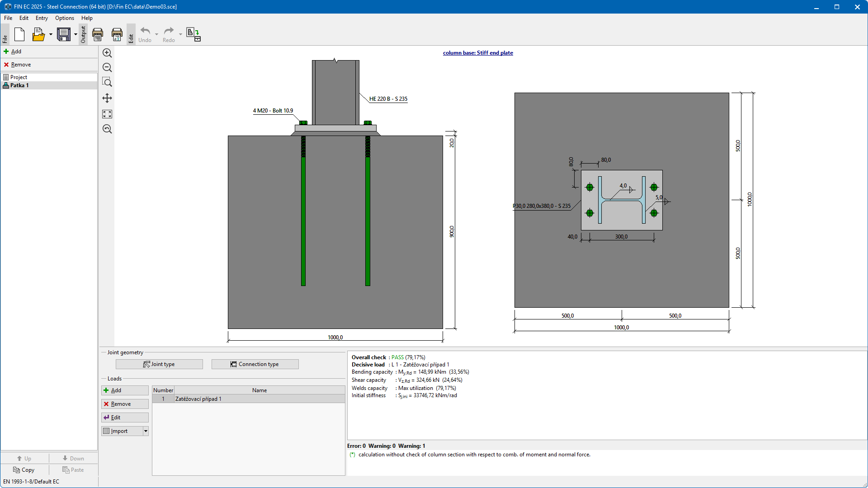868x488 pixels.
Task: Open the column base Stiff end plate link
Action: tap(478, 53)
